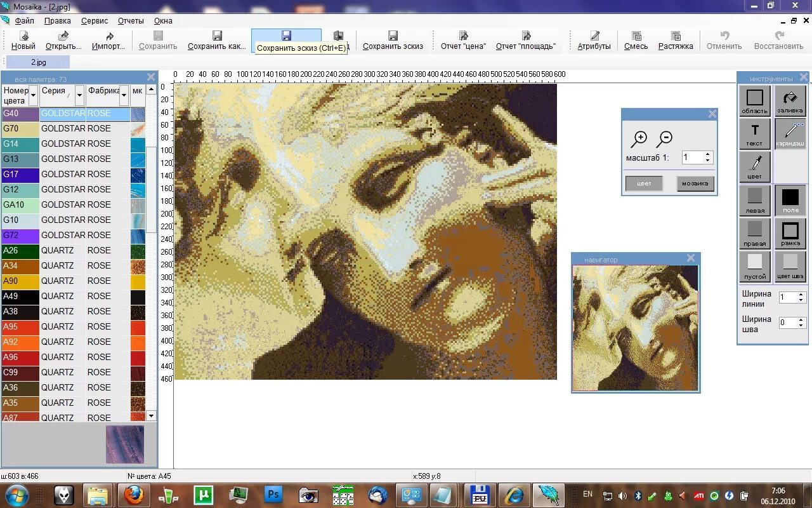Click the selected color texture preview
The image size is (812, 508).
[124, 444]
